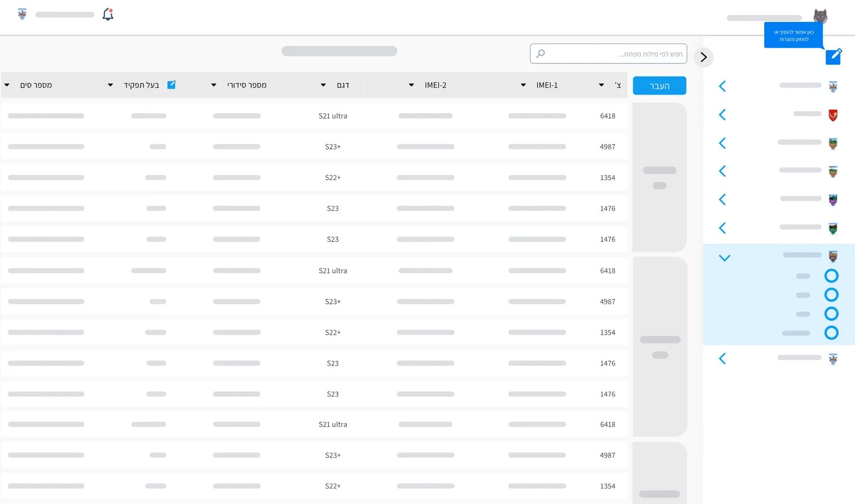
Task: Focus the keyword search field
Action: [608, 53]
